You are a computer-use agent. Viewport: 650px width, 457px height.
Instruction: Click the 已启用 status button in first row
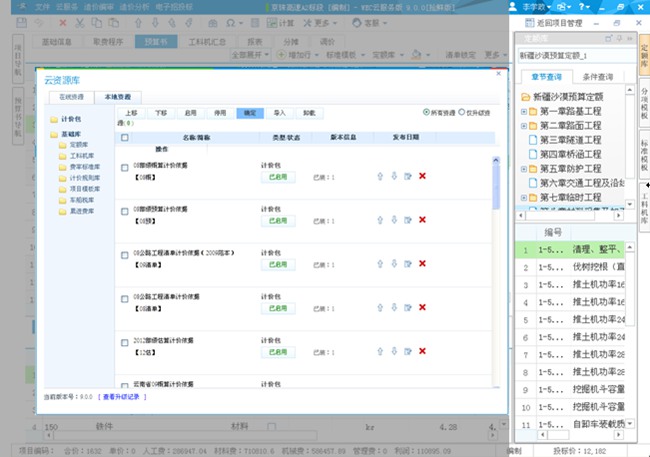(x=277, y=176)
